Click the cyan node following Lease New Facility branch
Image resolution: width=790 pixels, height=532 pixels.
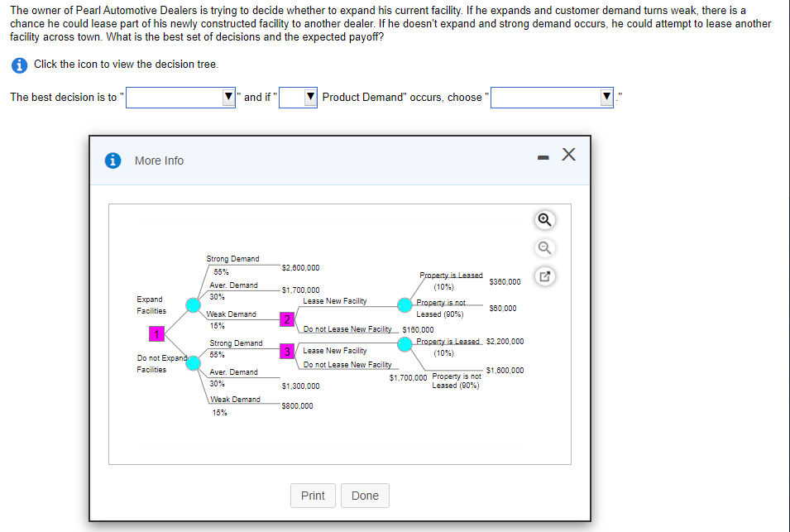tap(405, 304)
